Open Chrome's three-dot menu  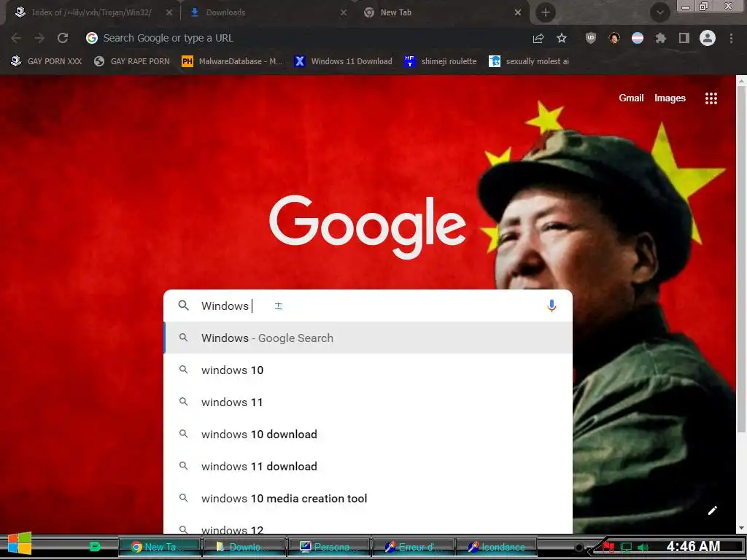point(731,38)
